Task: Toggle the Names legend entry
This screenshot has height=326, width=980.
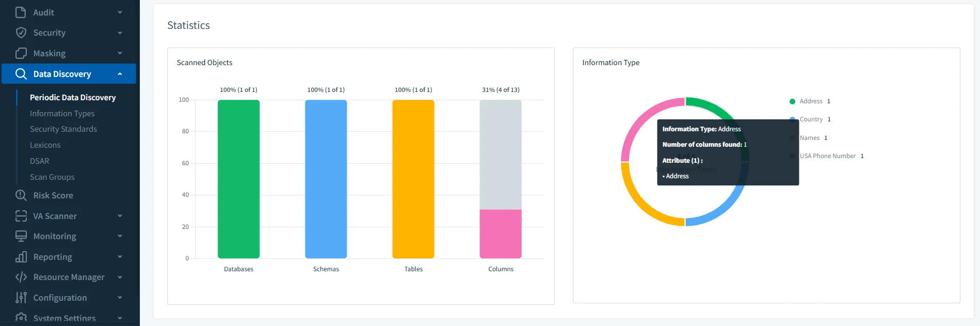Action: (x=809, y=138)
